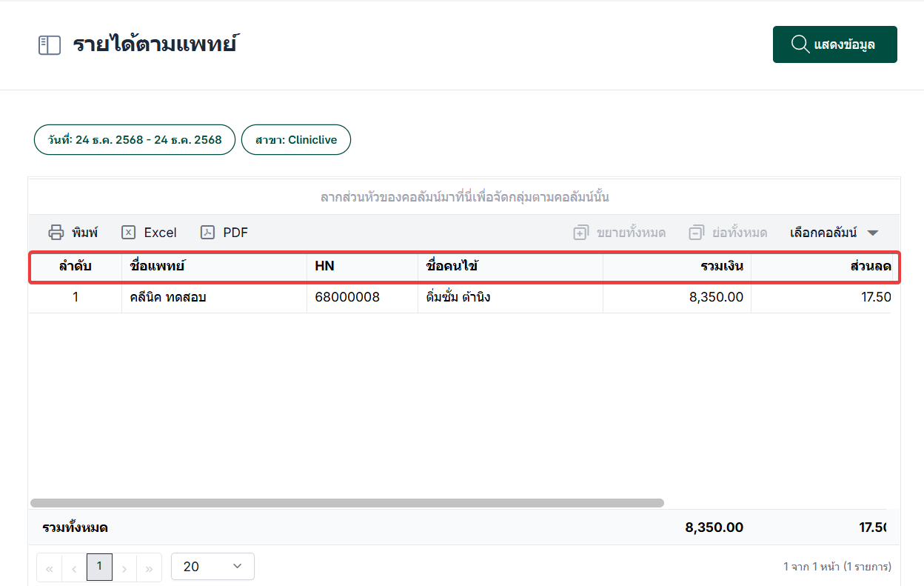Sort by the รวมเงิน column header
Image resolution: width=924 pixels, height=586 pixels.
point(722,266)
